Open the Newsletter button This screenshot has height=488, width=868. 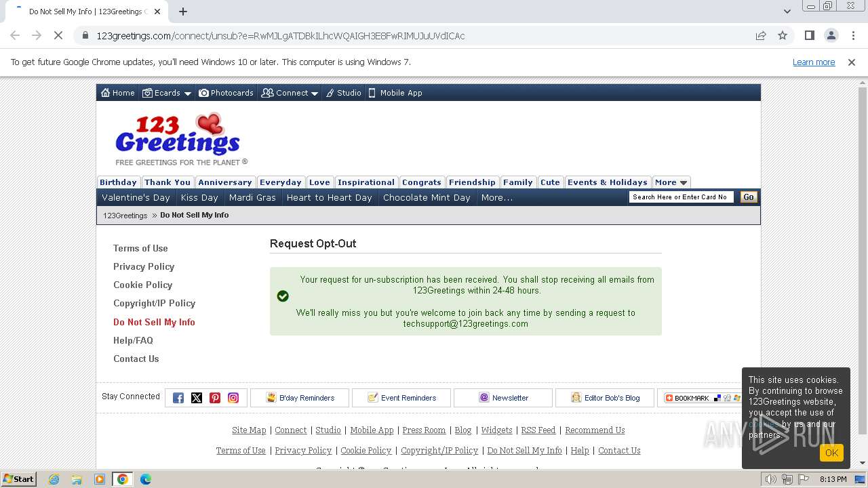[x=503, y=398]
